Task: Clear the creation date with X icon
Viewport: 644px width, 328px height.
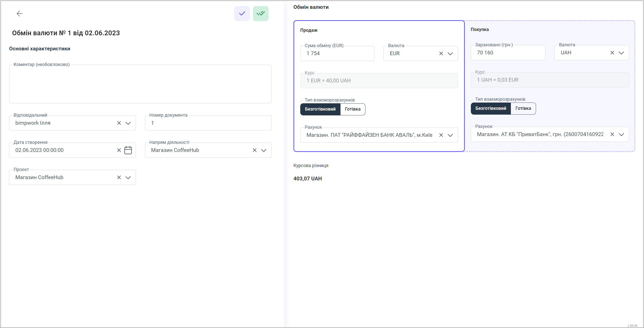Action: (x=119, y=150)
